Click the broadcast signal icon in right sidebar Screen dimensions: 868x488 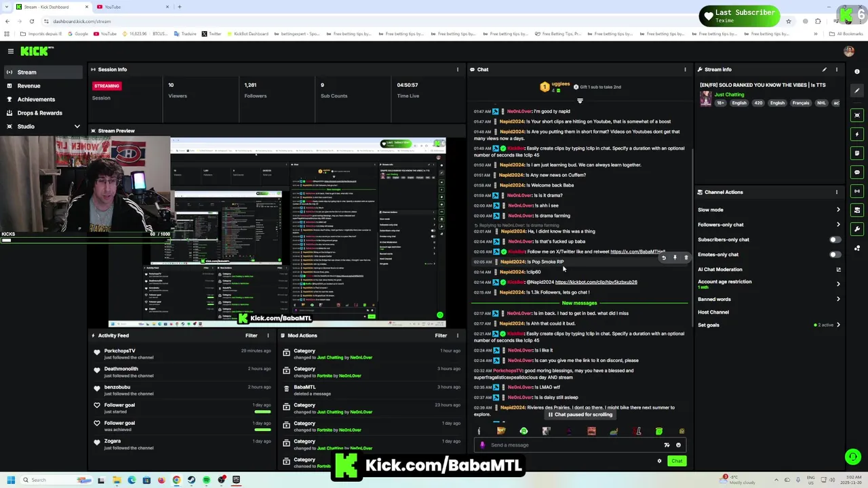point(857,191)
